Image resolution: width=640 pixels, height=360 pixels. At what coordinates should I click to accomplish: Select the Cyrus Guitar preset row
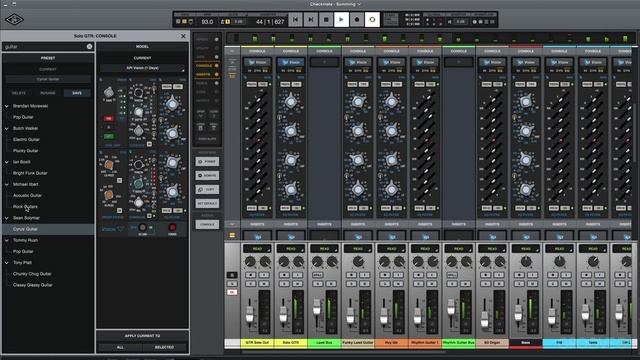[x=48, y=229]
